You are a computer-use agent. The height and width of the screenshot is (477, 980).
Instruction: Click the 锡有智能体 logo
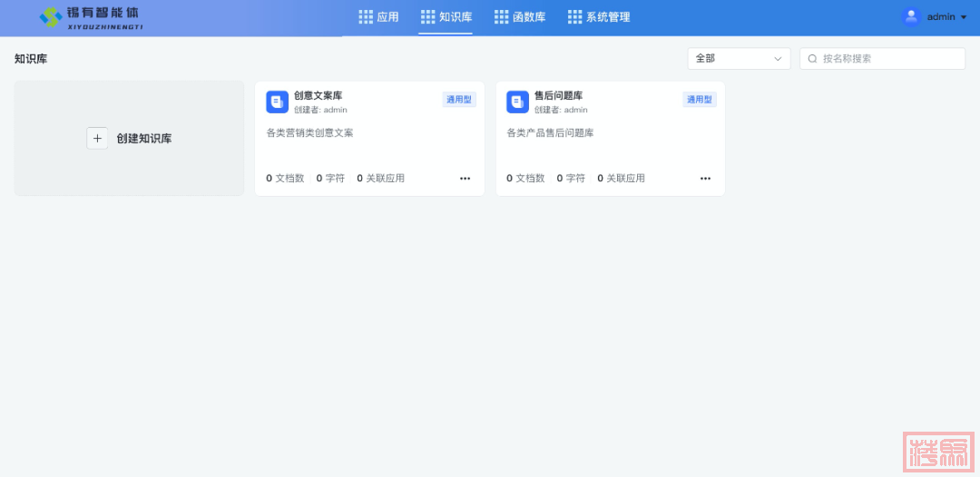(91, 17)
